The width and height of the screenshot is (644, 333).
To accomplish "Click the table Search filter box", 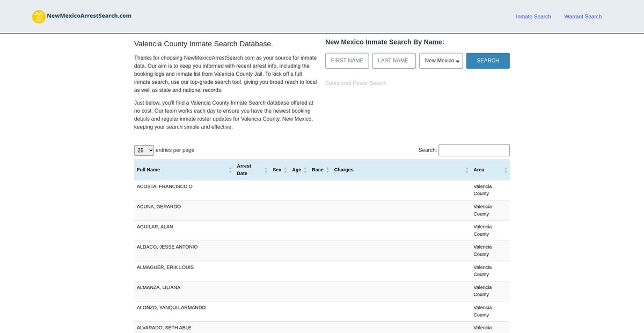I will pyautogui.click(x=474, y=150).
